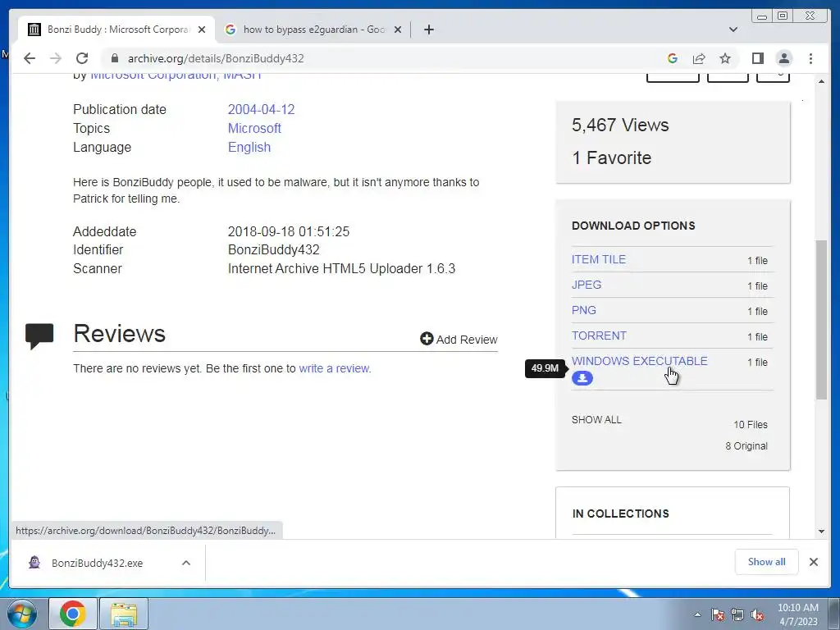The width and height of the screenshot is (840, 630).
Task: Click the scrollbar down arrow
Action: point(821,532)
